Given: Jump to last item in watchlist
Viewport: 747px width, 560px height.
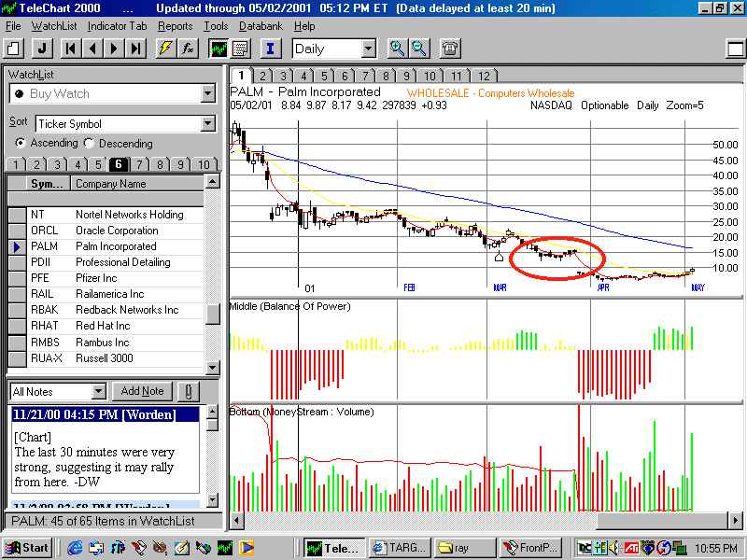Looking at the screenshot, I should click(x=135, y=49).
